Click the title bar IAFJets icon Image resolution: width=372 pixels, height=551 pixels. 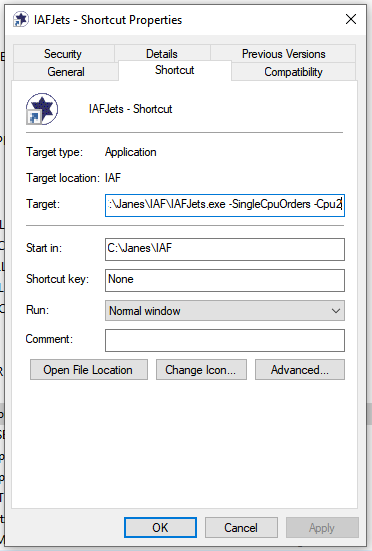point(21,19)
